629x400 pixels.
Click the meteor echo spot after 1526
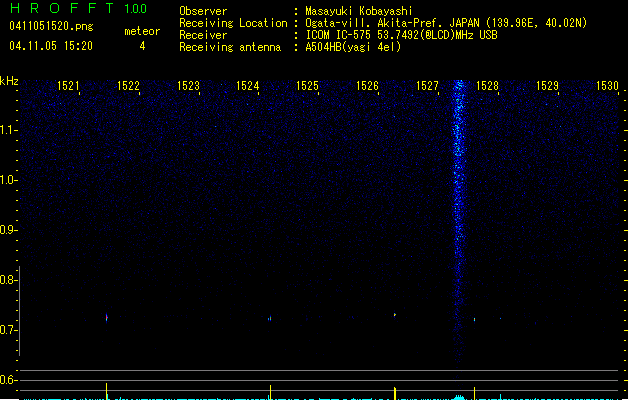395,315
